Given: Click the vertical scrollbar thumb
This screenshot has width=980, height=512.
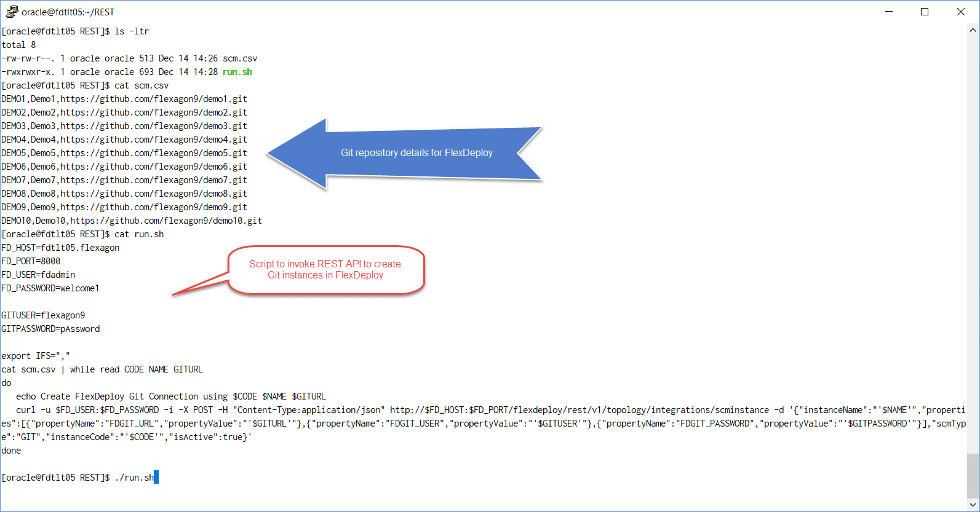Looking at the screenshot, I should tap(973, 476).
